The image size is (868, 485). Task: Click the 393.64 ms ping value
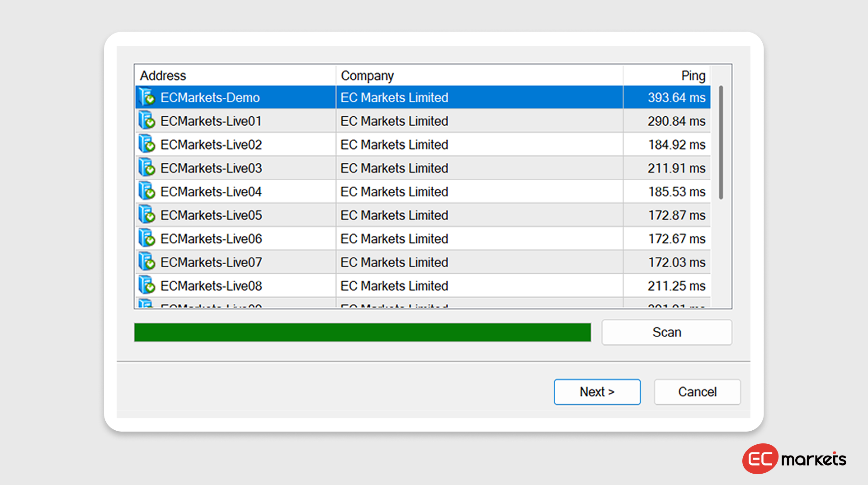[x=676, y=98]
